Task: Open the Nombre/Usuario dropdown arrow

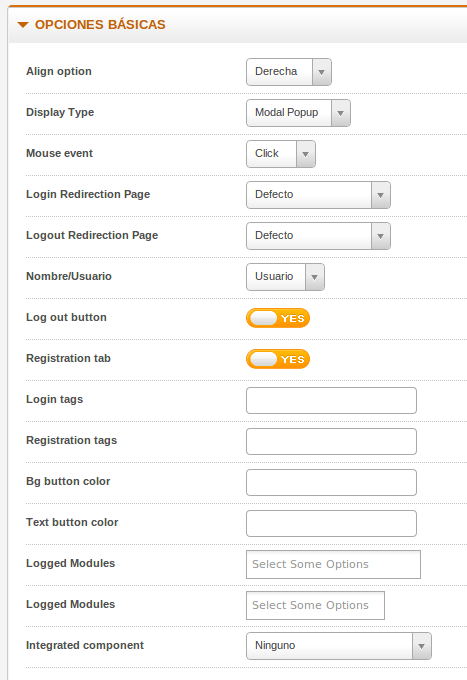Action: click(x=314, y=277)
